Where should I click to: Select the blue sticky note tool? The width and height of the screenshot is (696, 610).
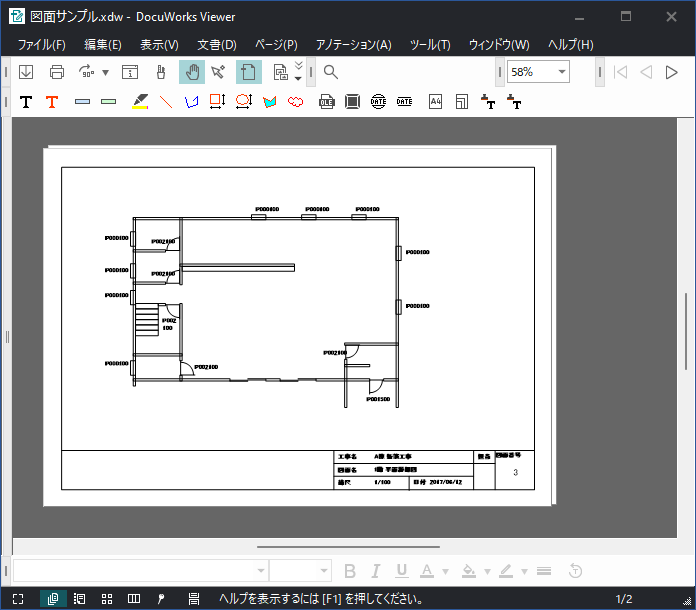click(x=83, y=102)
